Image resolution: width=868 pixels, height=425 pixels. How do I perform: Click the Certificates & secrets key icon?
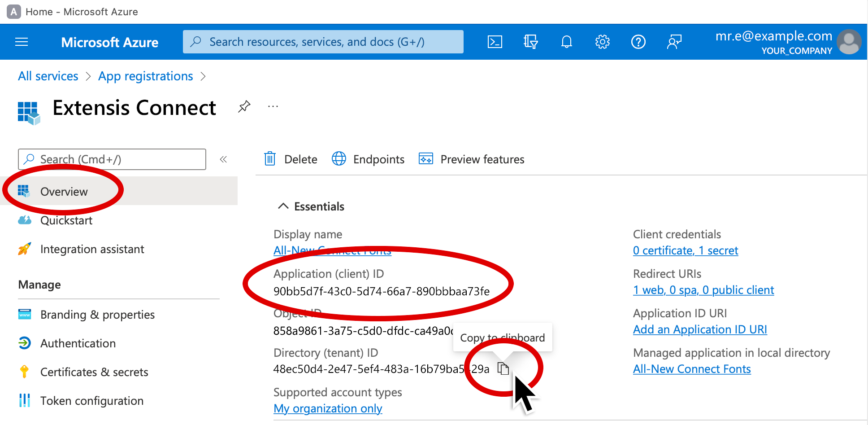click(x=24, y=372)
